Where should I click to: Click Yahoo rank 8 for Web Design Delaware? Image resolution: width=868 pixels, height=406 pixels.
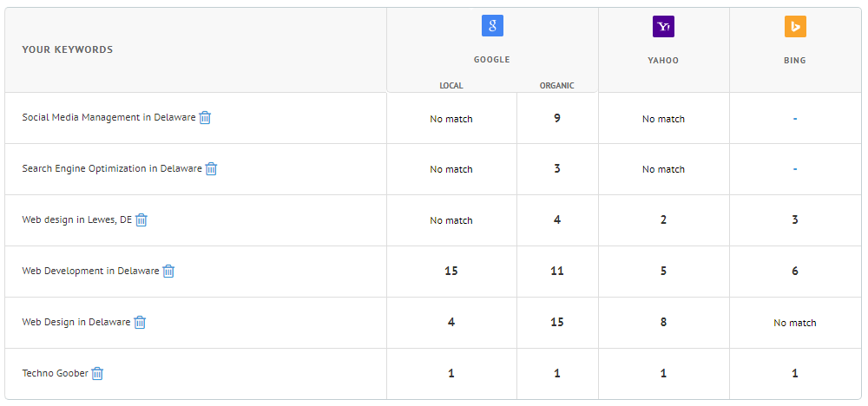(x=663, y=322)
